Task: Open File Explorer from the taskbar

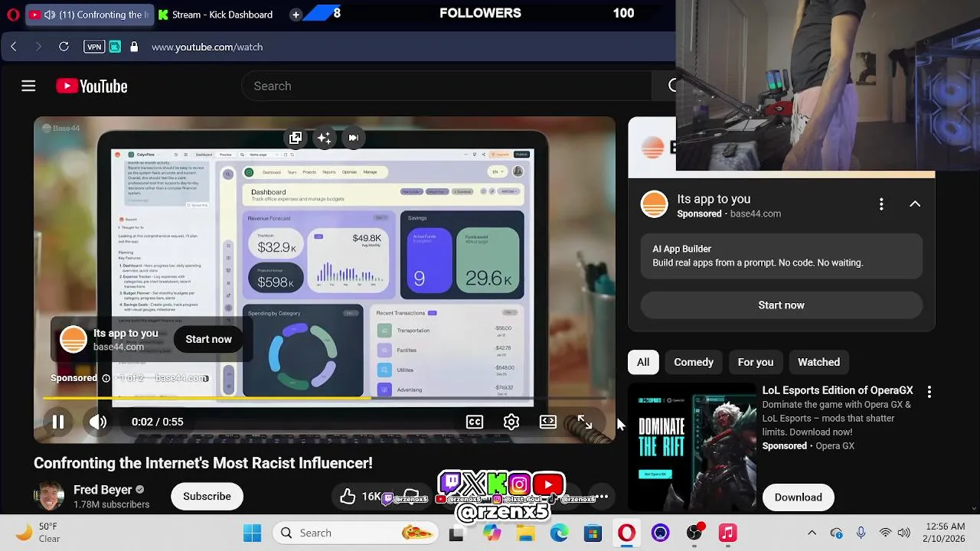Action: (x=525, y=533)
